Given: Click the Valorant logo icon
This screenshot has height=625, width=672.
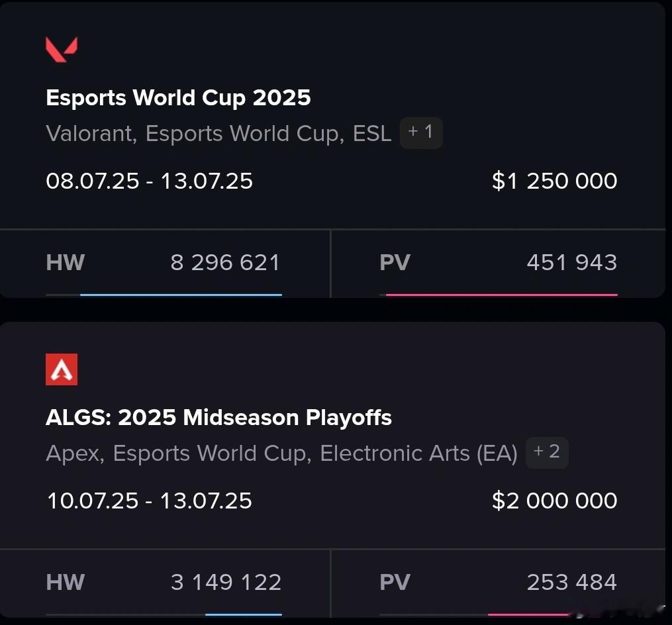Looking at the screenshot, I should [62, 49].
